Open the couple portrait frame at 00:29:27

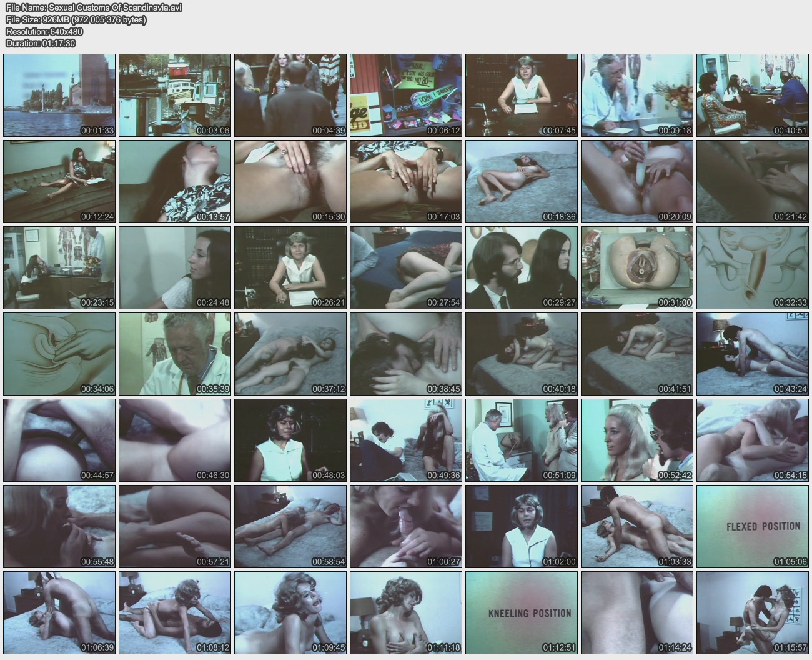pyautogui.click(x=522, y=267)
